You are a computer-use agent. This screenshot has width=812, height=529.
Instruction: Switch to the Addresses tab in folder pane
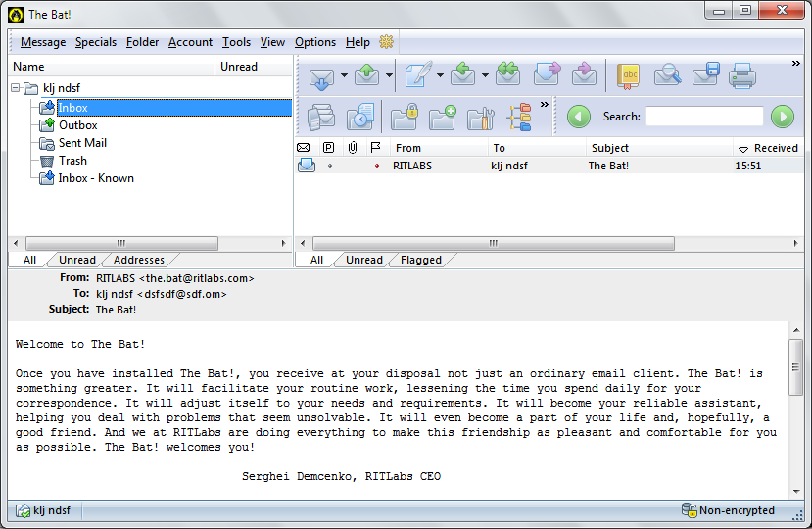139,260
